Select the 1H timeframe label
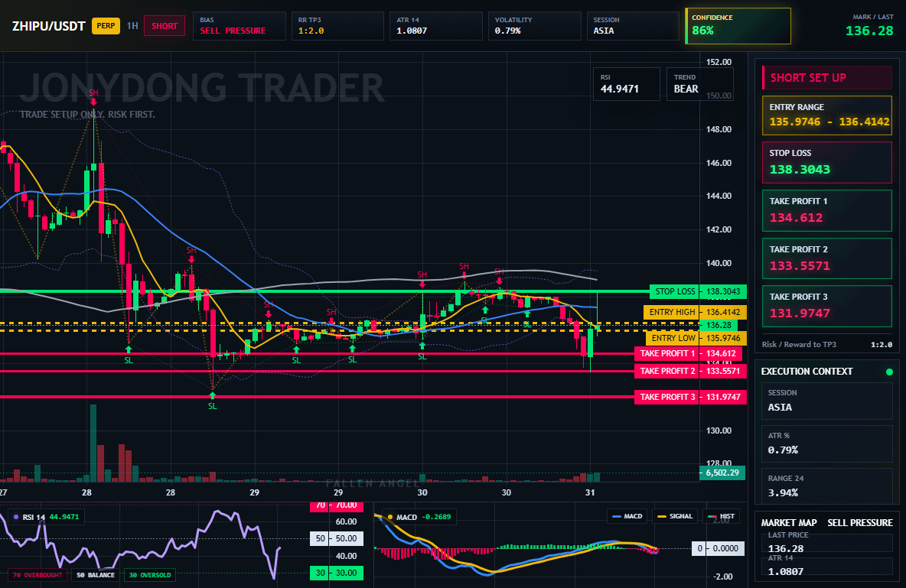 (132, 26)
